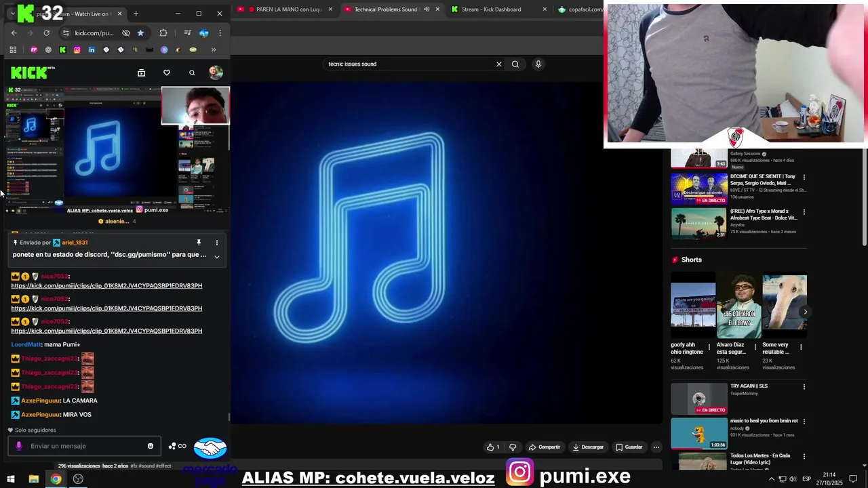Open the tab search dropdown arrow in Chrome
Viewport: 868px width, 488px height.
(x=12, y=14)
